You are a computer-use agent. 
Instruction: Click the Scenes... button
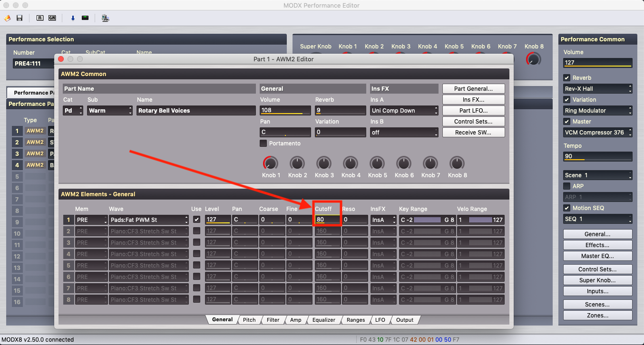pyautogui.click(x=598, y=305)
